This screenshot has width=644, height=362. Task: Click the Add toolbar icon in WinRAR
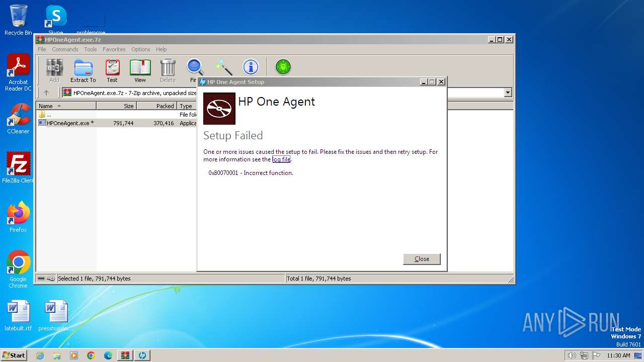click(x=54, y=70)
